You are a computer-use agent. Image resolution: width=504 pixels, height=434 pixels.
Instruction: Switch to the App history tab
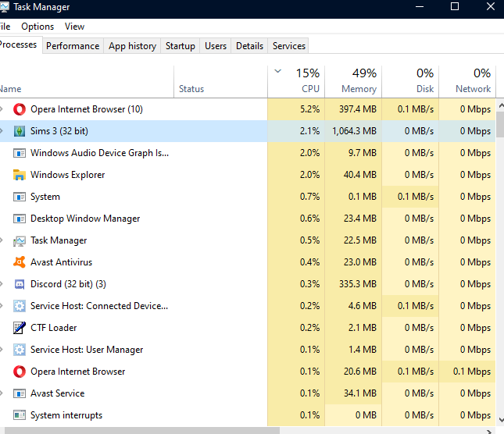(x=132, y=46)
